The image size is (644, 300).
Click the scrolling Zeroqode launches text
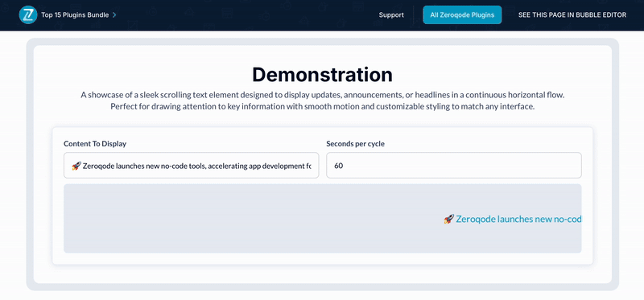[518, 219]
